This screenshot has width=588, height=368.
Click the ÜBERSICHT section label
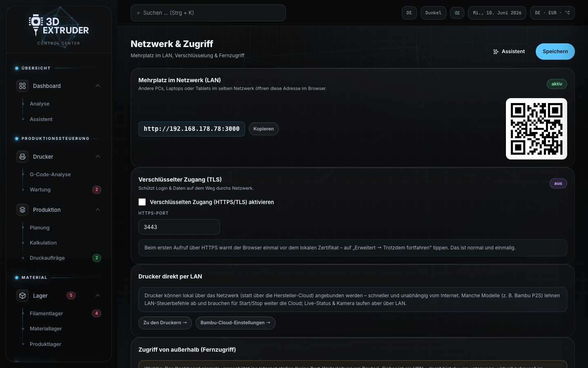tap(36, 68)
